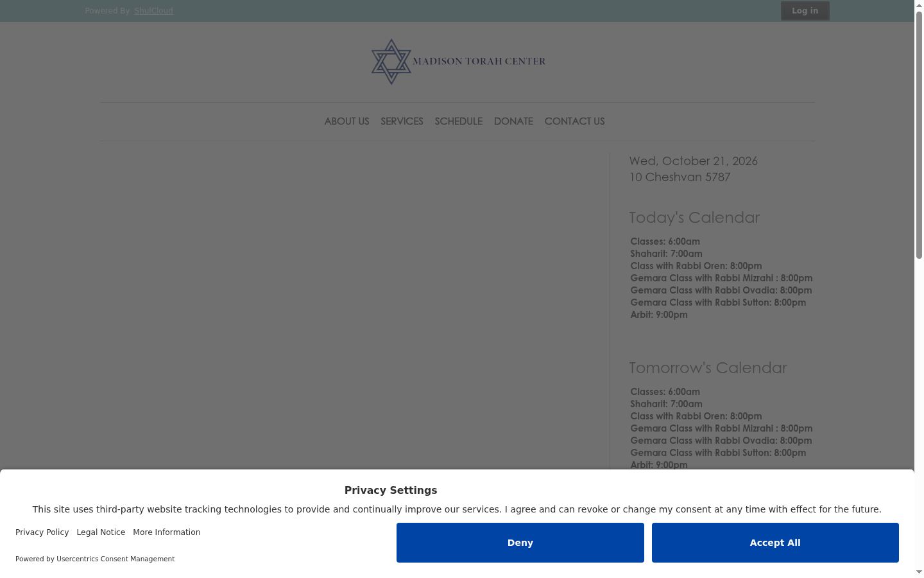Click tomorrow's Gemara Class with Rabbi Mizrahi
The width and height of the screenshot is (924, 578).
pos(721,428)
